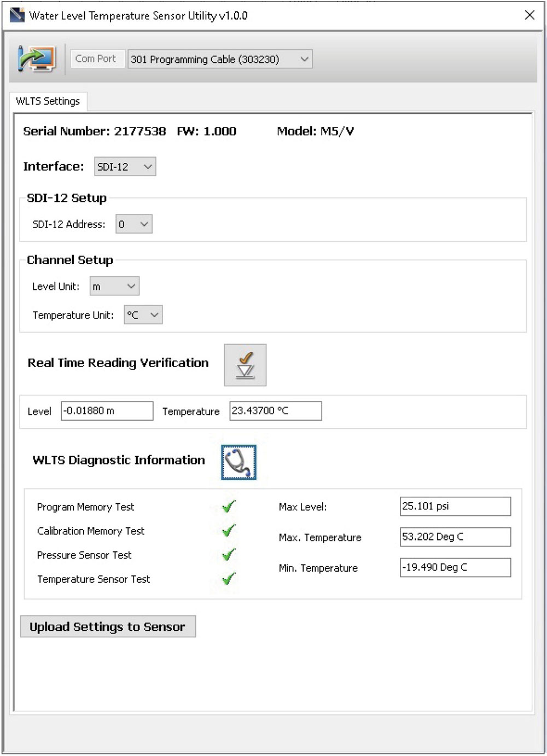
Task: Select the Max Level value field
Action: pos(455,506)
